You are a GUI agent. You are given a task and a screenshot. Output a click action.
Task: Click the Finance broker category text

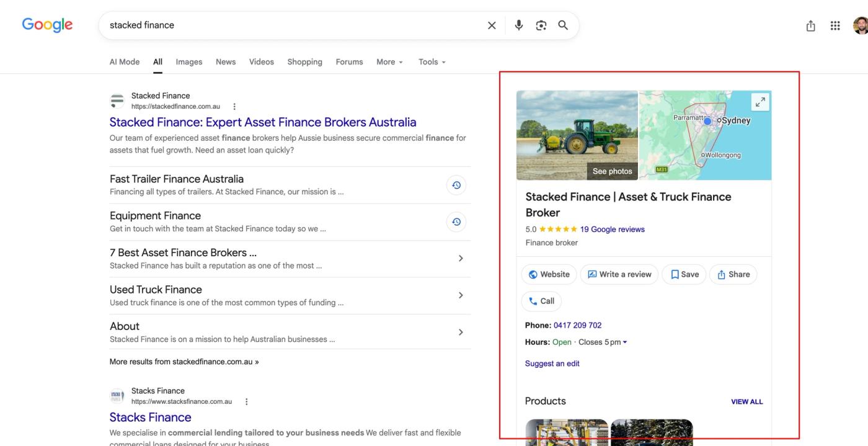pyautogui.click(x=551, y=243)
